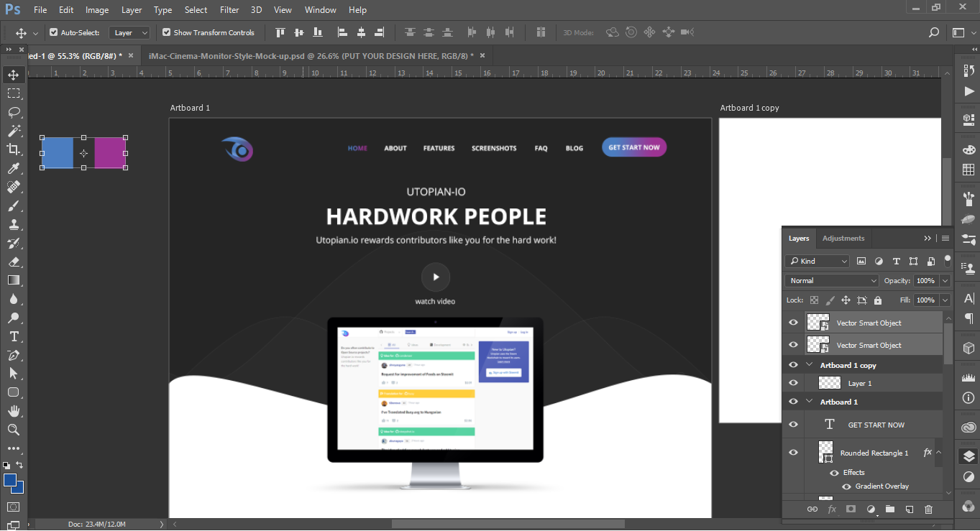Open the Normal blend mode dropdown
The height and width of the screenshot is (531, 980).
tap(832, 281)
